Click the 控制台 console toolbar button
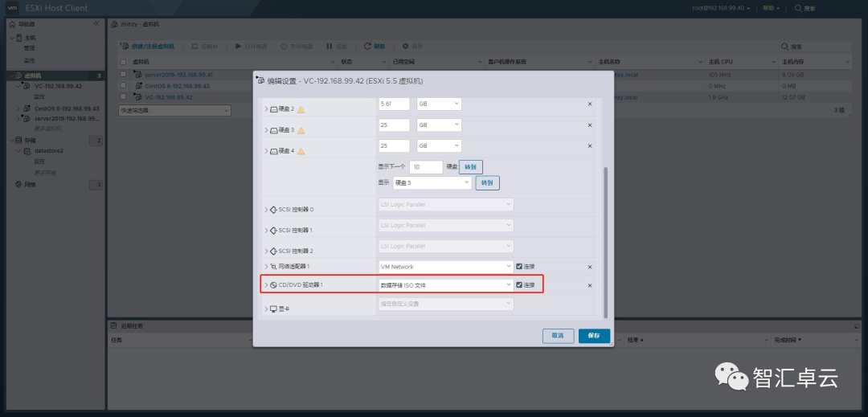 tap(204, 47)
